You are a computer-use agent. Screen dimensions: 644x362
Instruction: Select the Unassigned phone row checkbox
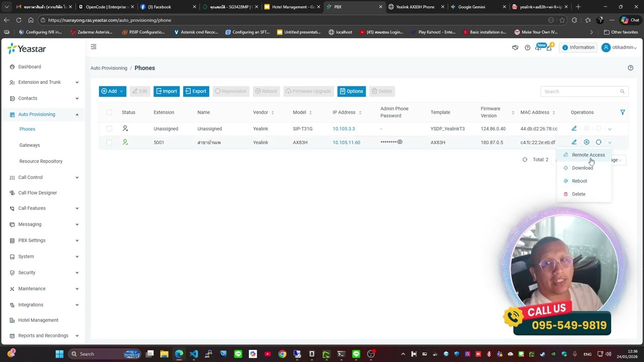(109, 129)
